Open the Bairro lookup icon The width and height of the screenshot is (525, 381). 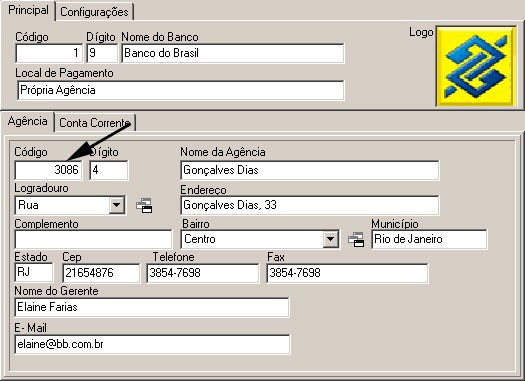click(x=356, y=239)
